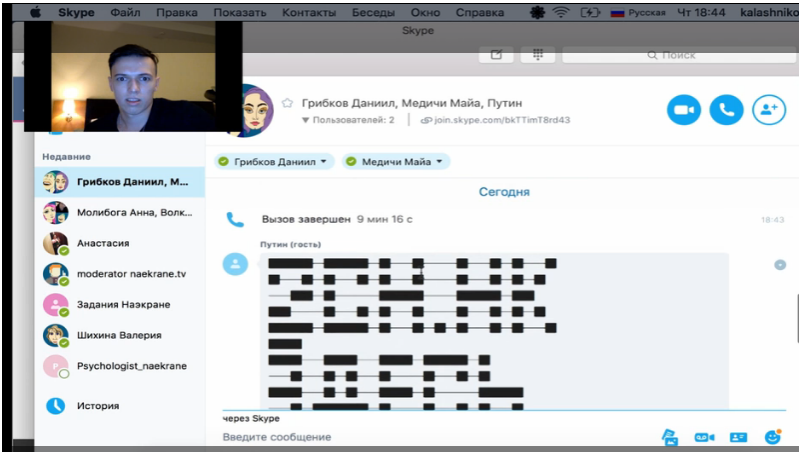The width and height of the screenshot is (799, 452).
Task: Open the Файл menu
Action: tap(125, 12)
